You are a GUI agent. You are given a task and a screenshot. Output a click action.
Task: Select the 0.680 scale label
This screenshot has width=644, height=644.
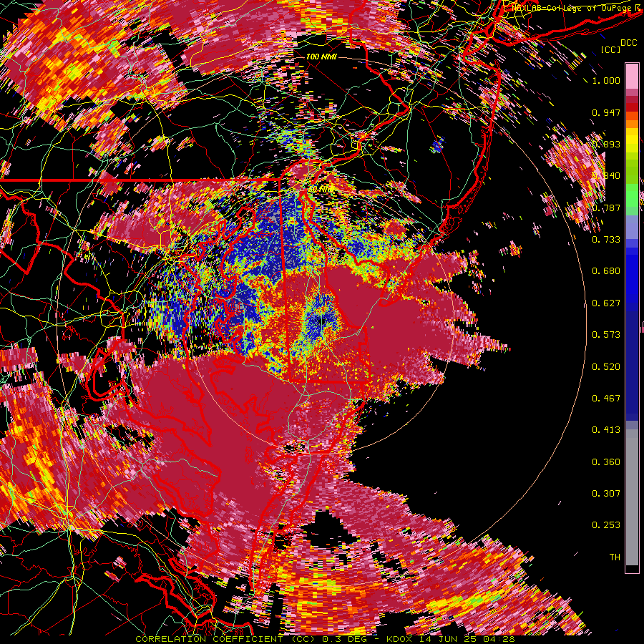(606, 271)
